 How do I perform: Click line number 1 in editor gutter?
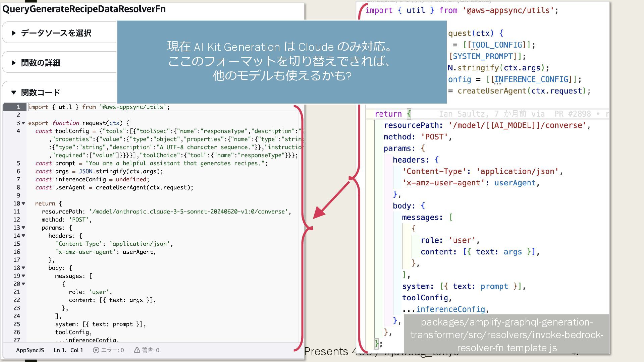pos(18,107)
